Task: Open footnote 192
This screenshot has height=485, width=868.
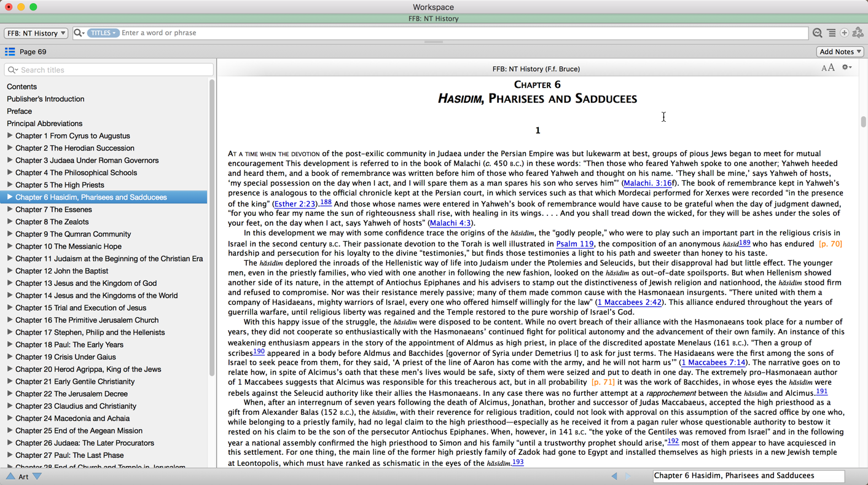Action: click(x=673, y=441)
